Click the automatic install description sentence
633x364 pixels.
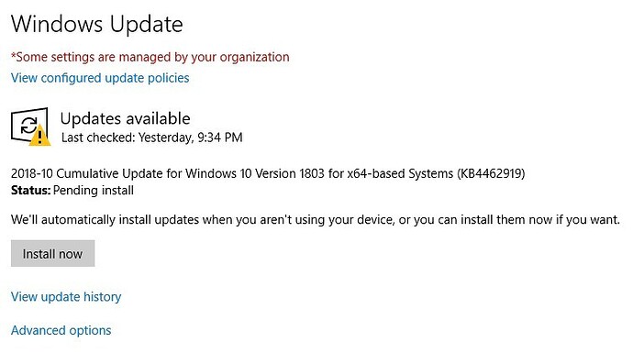(316, 220)
